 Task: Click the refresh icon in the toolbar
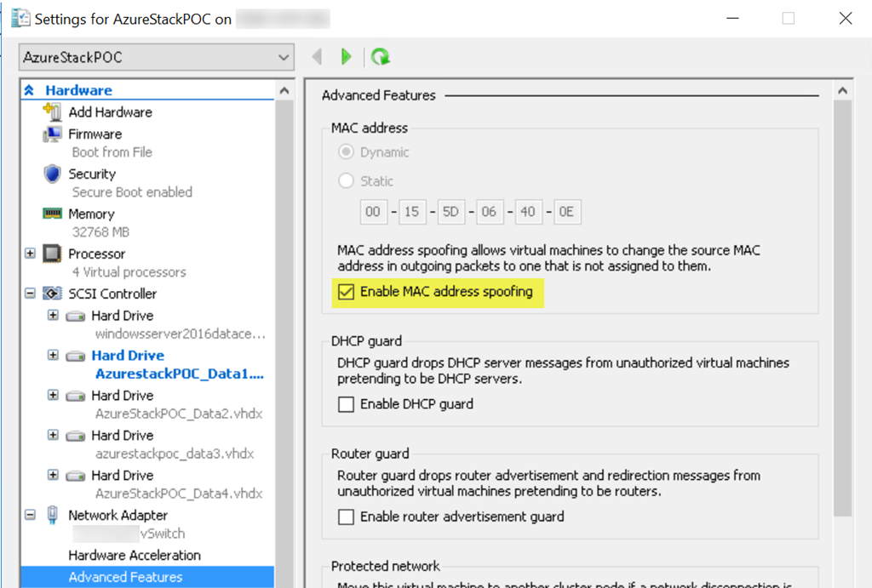pos(381,57)
